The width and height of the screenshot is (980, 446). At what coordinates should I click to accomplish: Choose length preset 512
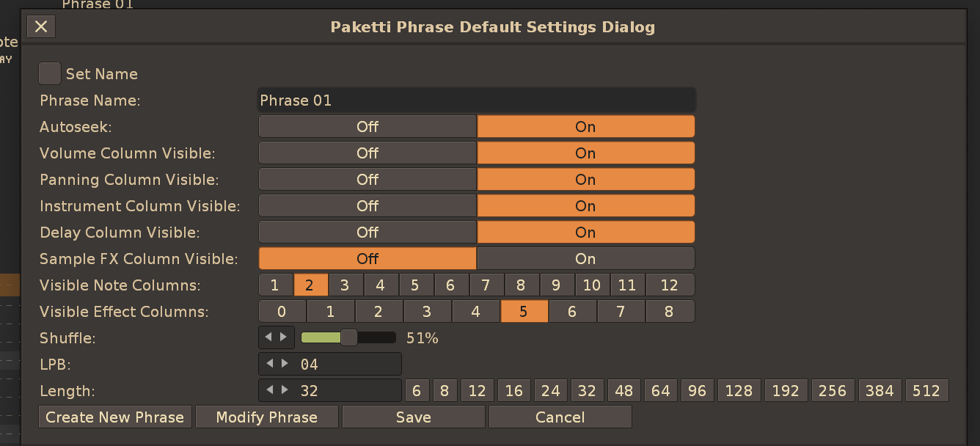(926, 390)
